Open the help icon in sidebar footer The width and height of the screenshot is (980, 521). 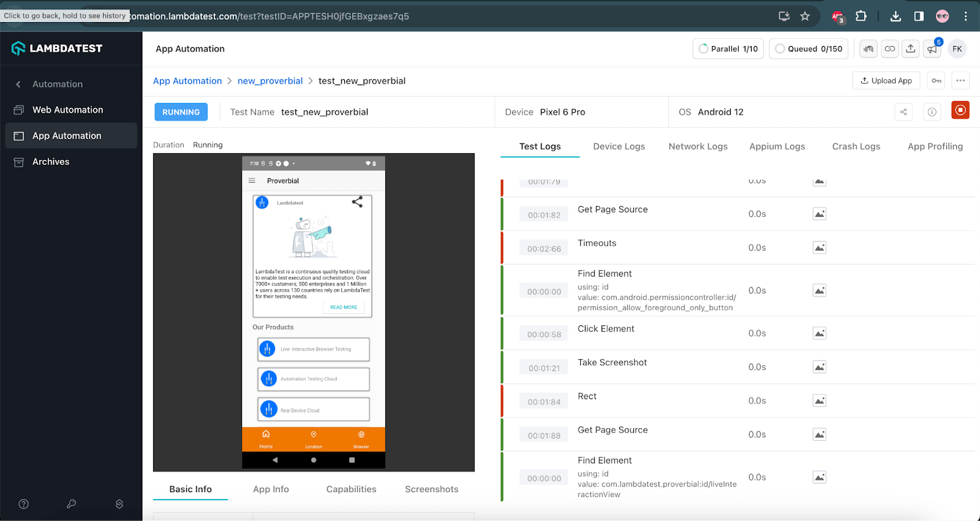click(24, 504)
